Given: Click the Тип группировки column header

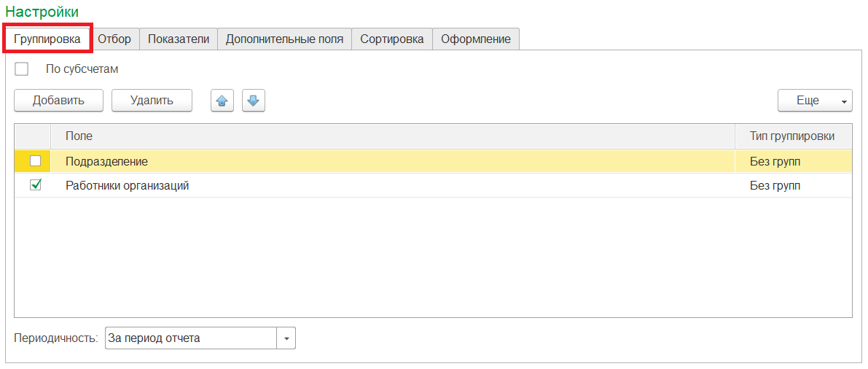Looking at the screenshot, I should [x=792, y=136].
